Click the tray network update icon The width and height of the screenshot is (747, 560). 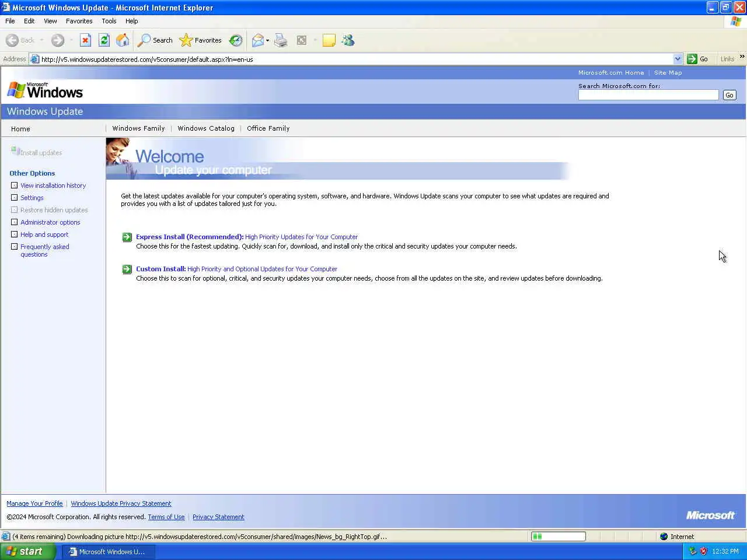[x=693, y=551]
